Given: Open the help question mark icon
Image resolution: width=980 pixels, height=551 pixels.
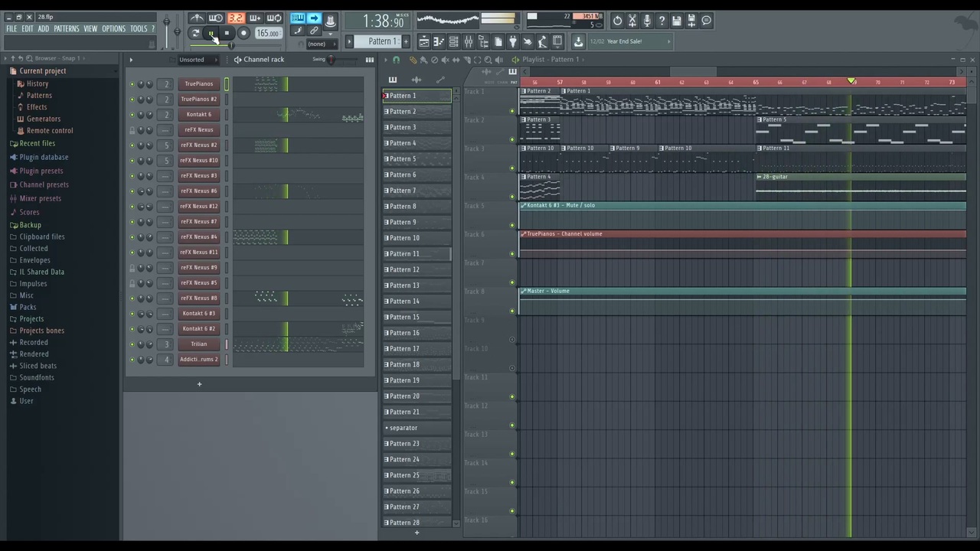Looking at the screenshot, I should pos(661,21).
